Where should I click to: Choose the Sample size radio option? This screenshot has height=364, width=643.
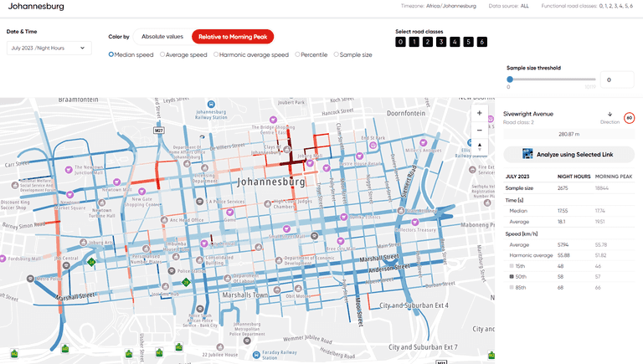[337, 54]
